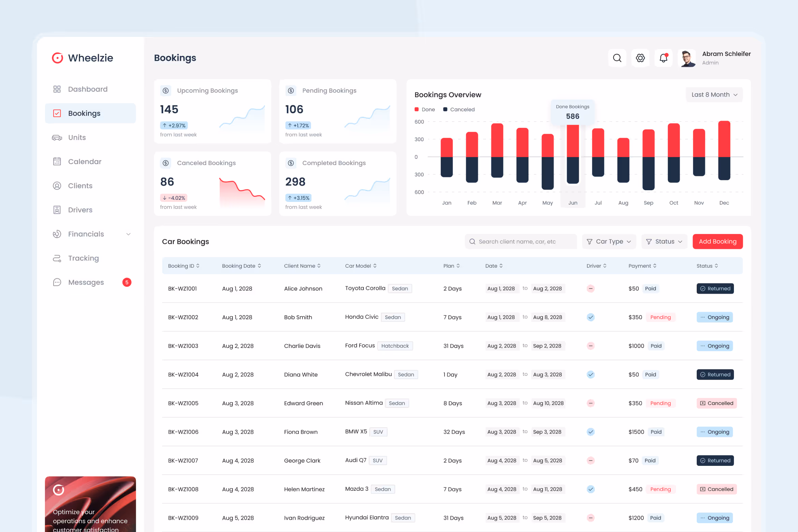This screenshot has width=798, height=532.
Task: Click the Returned status badge for BK-WZ1001
Action: [715, 289]
